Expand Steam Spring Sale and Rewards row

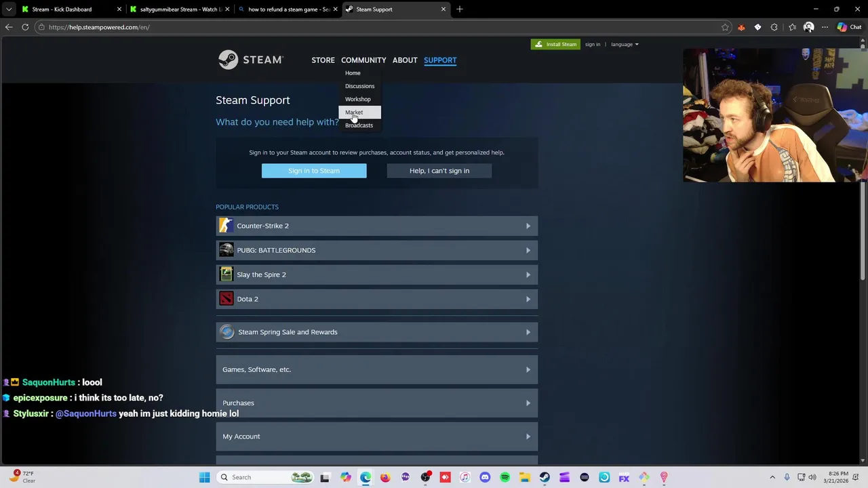pyautogui.click(x=376, y=332)
